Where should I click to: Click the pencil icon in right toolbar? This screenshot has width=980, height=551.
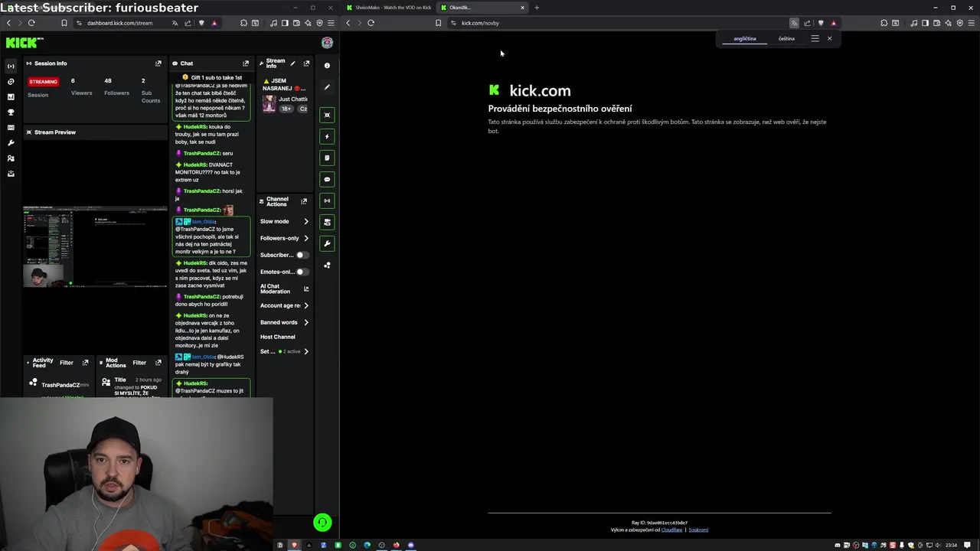(327, 87)
